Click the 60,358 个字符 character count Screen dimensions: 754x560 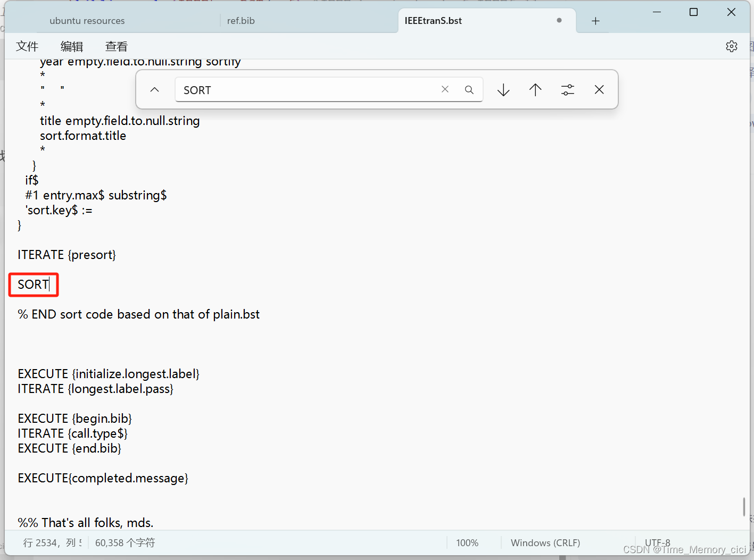(x=125, y=542)
